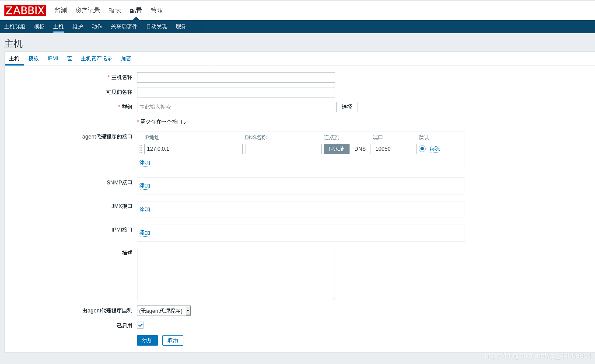Open the 由agent代理程序监测 dropdown
The image size is (595, 364).
164,311
